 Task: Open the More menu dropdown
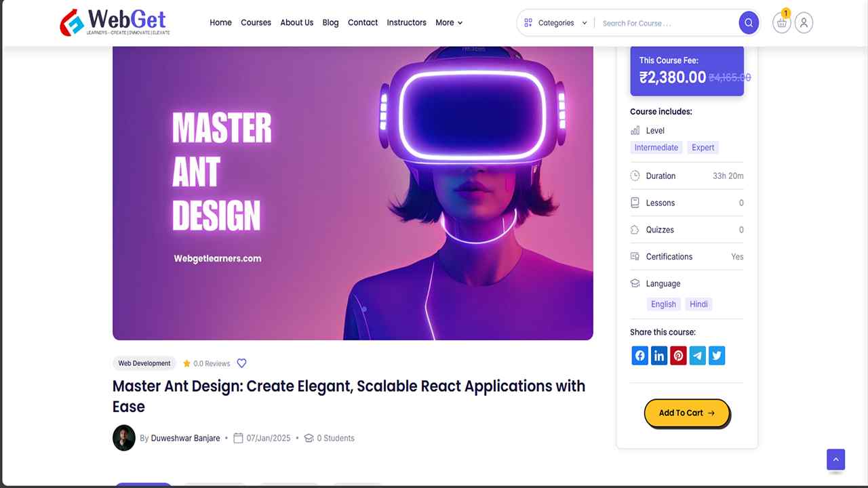(x=449, y=22)
